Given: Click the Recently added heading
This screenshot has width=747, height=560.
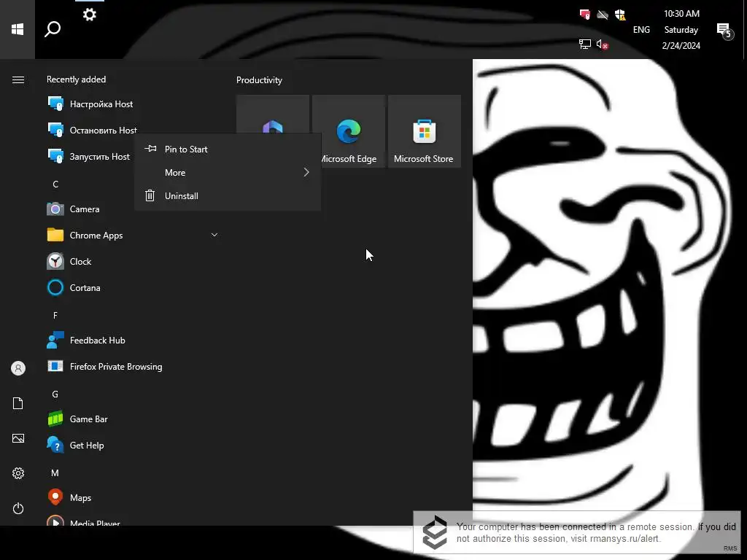Looking at the screenshot, I should [x=76, y=79].
